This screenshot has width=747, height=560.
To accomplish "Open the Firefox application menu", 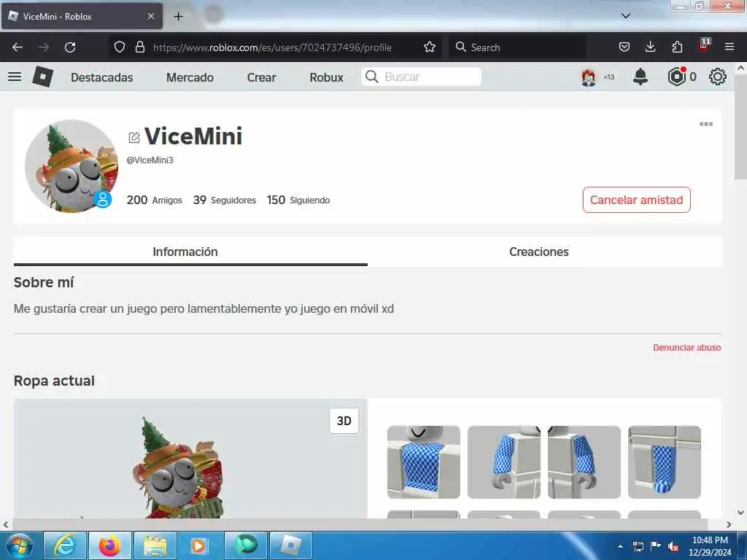I will click(729, 47).
